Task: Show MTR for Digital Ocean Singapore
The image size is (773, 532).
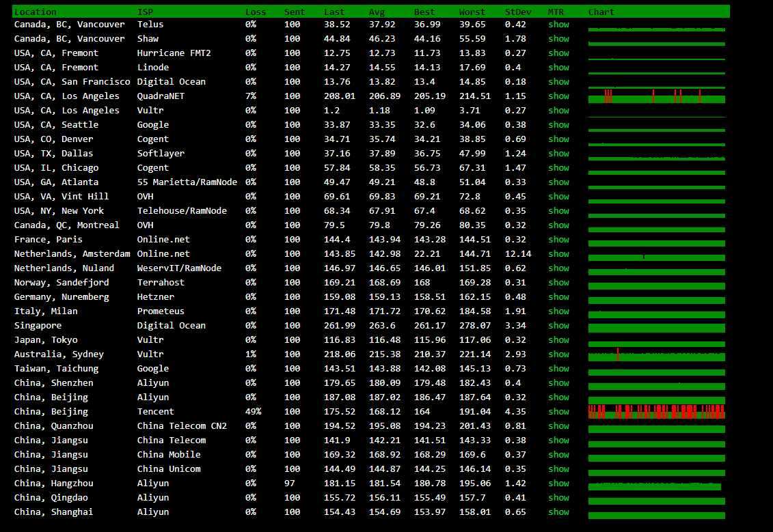Action: pos(558,325)
